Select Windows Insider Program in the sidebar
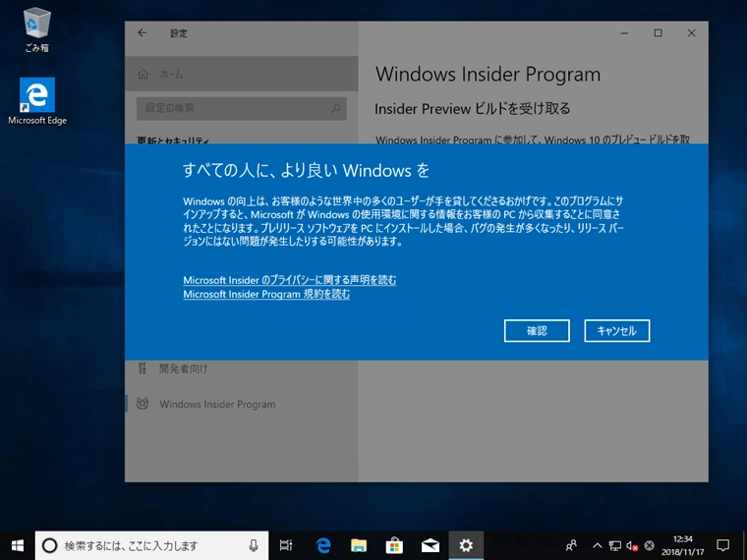 [x=242, y=405]
